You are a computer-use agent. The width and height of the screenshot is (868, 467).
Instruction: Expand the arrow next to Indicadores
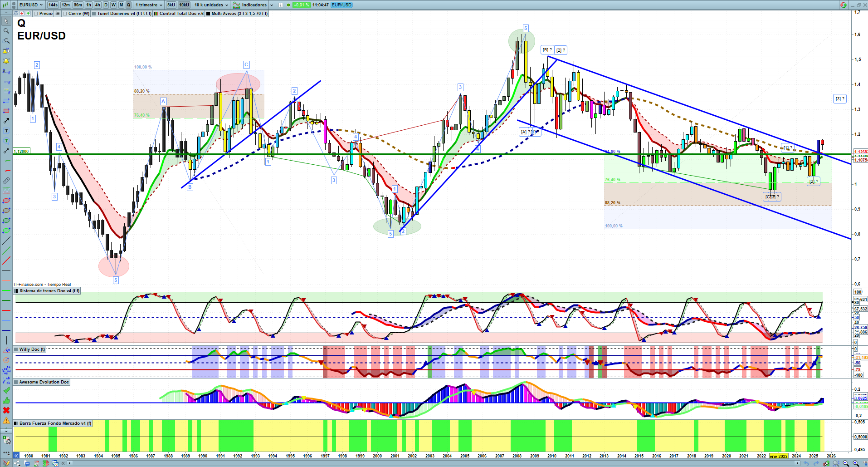click(x=272, y=5)
